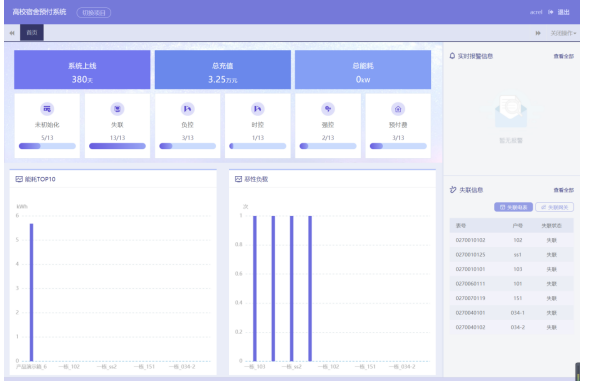Click the bell icon beside 实时报警信息
Image resolution: width=590 pixels, height=384 pixels.
pos(452,56)
